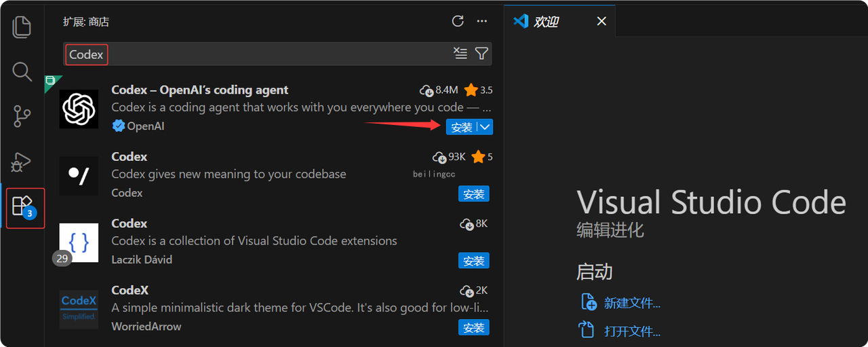Select the Laczik Dávid publisher name

(142, 259)
